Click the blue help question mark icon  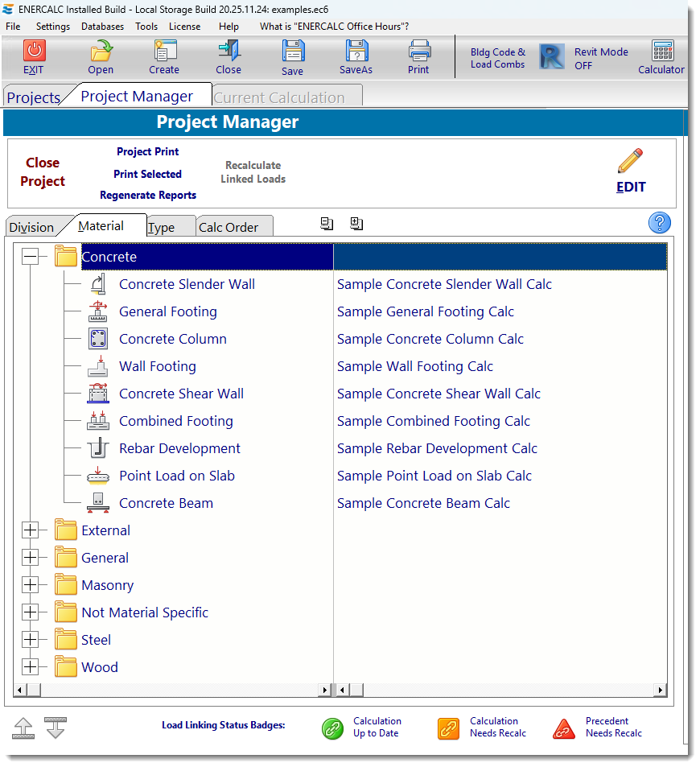coord(659,223)
